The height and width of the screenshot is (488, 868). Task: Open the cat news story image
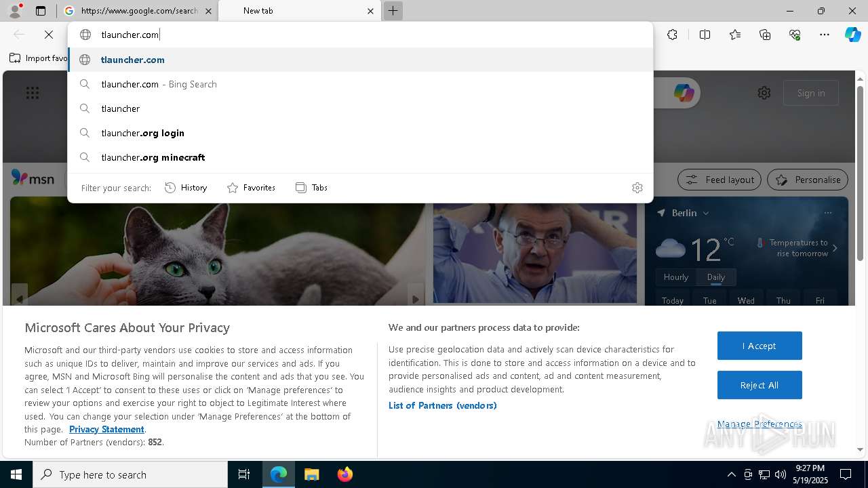(x=218, y=252)
